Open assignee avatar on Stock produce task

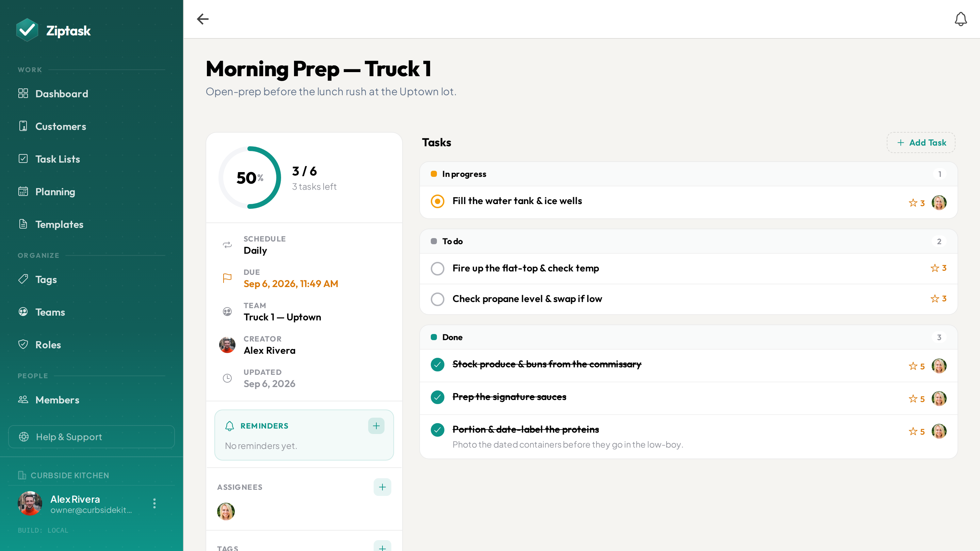(939, 366)
